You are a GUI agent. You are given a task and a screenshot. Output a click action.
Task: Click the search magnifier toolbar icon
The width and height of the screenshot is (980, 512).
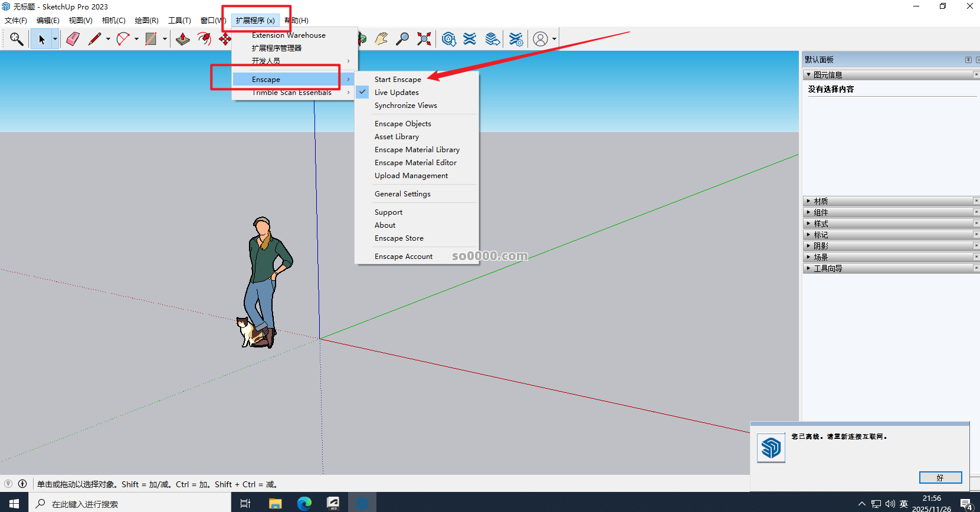coord(17,39)
